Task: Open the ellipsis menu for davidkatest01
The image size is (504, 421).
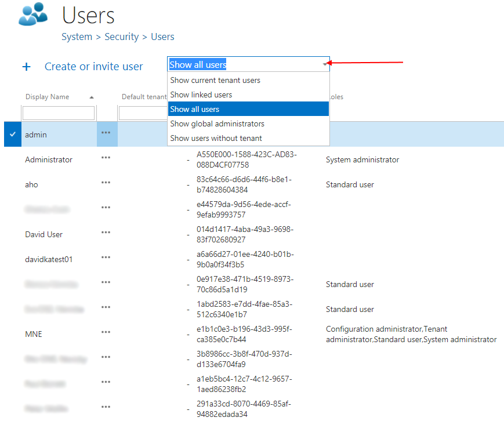Action: coord(106,257)
